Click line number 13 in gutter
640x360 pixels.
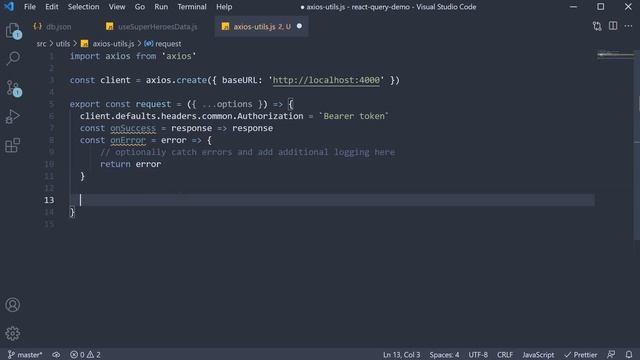pyautogui.click(x=49, y=200)
